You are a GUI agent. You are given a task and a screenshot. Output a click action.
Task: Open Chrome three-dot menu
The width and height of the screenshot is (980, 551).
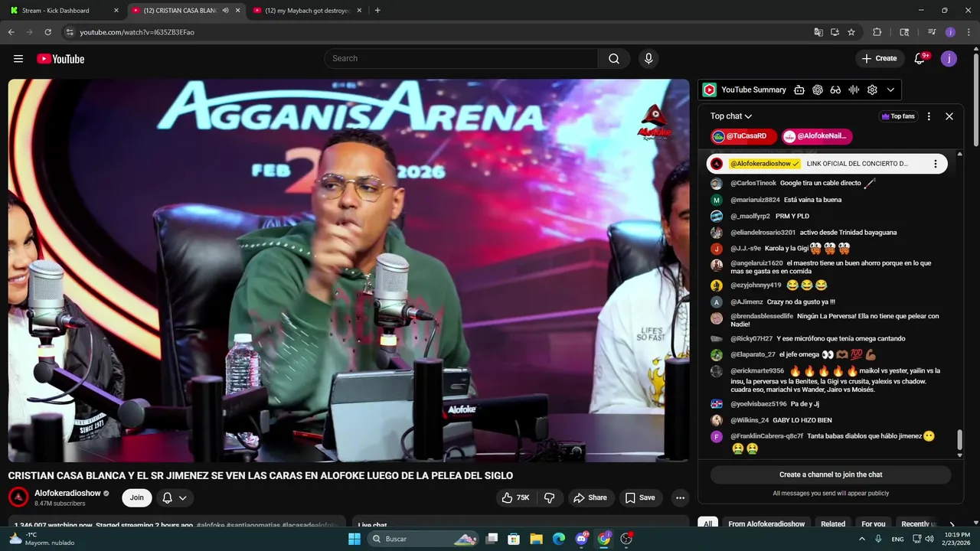[x=968, y=32]
